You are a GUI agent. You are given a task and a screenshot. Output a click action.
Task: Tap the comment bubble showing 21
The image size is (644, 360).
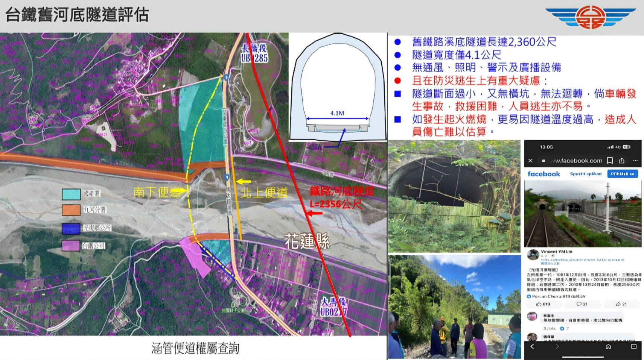582,304
